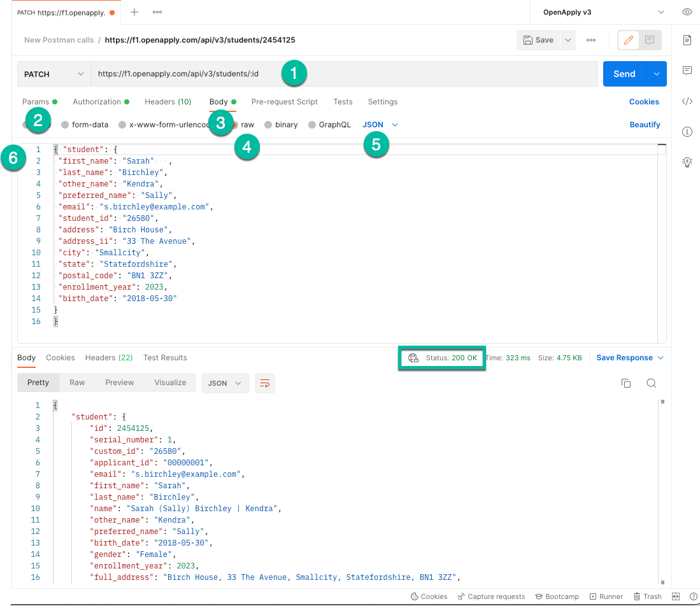
Task: Switch to the Authorization tab
Action: point(101,102)
